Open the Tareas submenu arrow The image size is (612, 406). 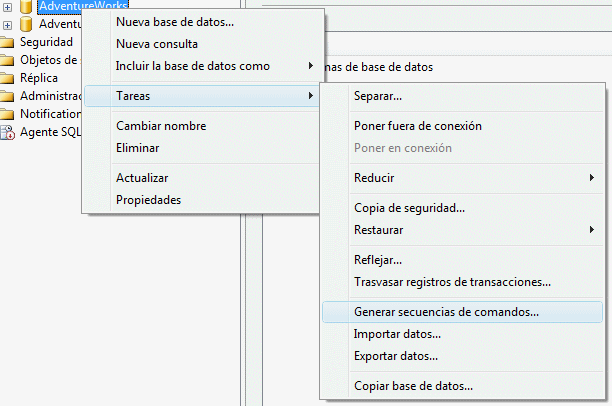[311, 96]
